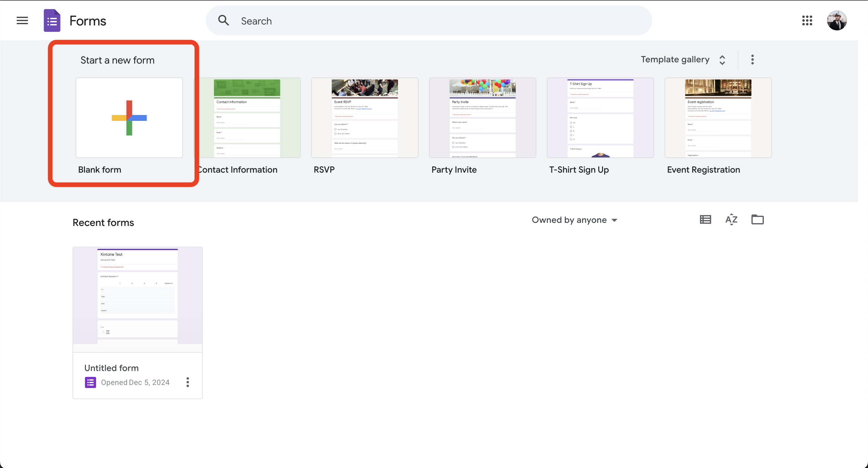The height and width of the screenshot is (468, 868).
Task: Open more options beside Template gallery
Action: [752, 59]
